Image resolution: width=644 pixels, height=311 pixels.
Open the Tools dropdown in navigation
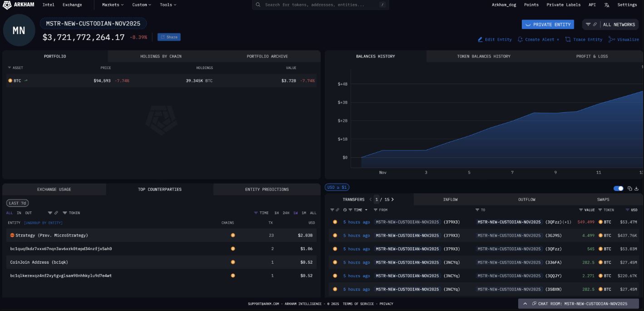point(168,5)
